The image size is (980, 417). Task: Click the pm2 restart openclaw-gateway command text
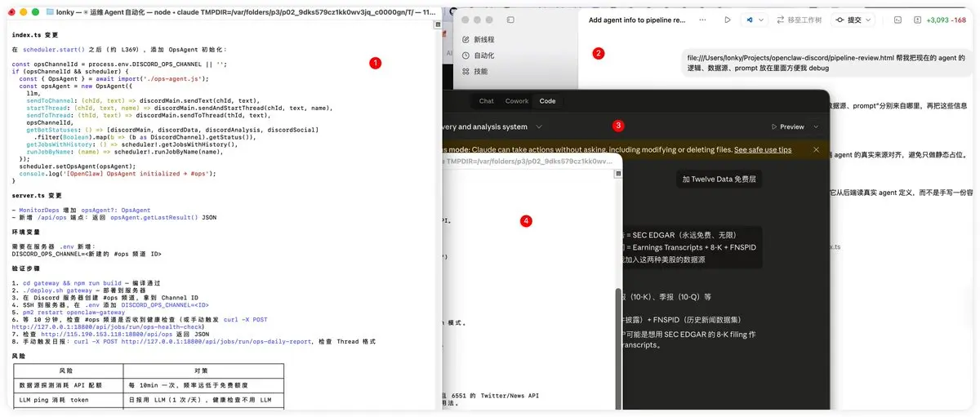click(x=73, y=312)
